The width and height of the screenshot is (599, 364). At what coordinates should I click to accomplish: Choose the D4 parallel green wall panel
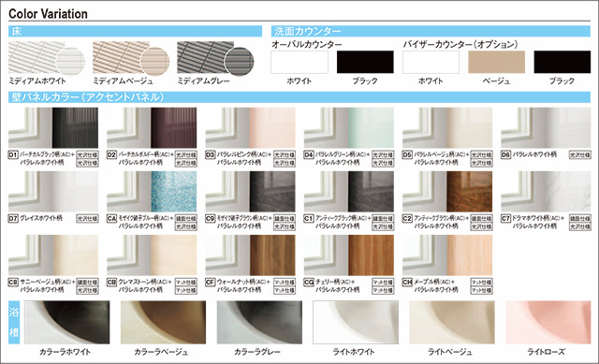coord(349,127)
